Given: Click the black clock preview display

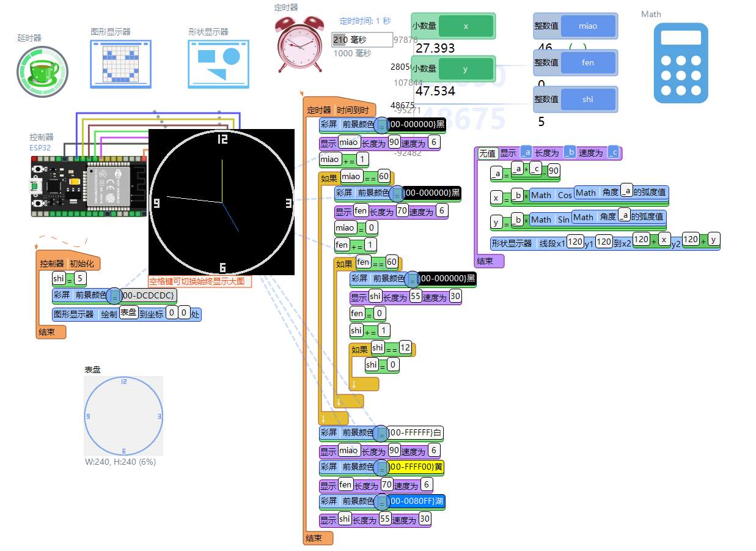Looking at the screenshot, I should pos(221,202).
